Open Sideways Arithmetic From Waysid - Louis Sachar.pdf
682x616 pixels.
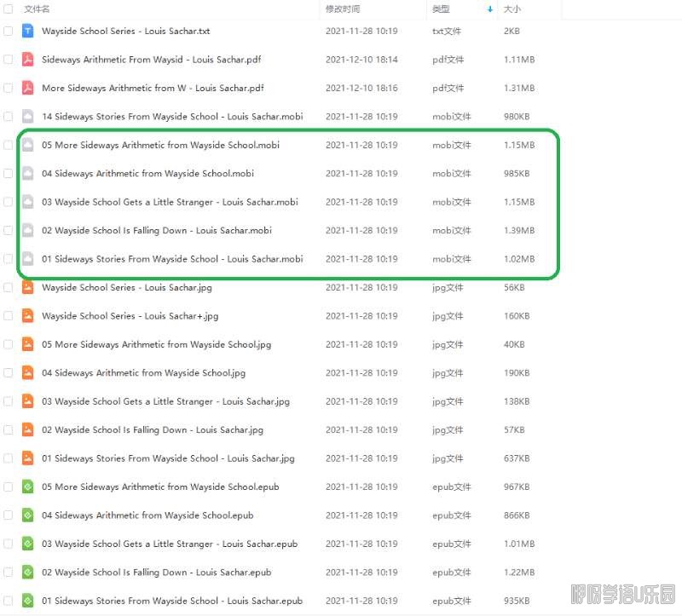[x=152, y=60]
